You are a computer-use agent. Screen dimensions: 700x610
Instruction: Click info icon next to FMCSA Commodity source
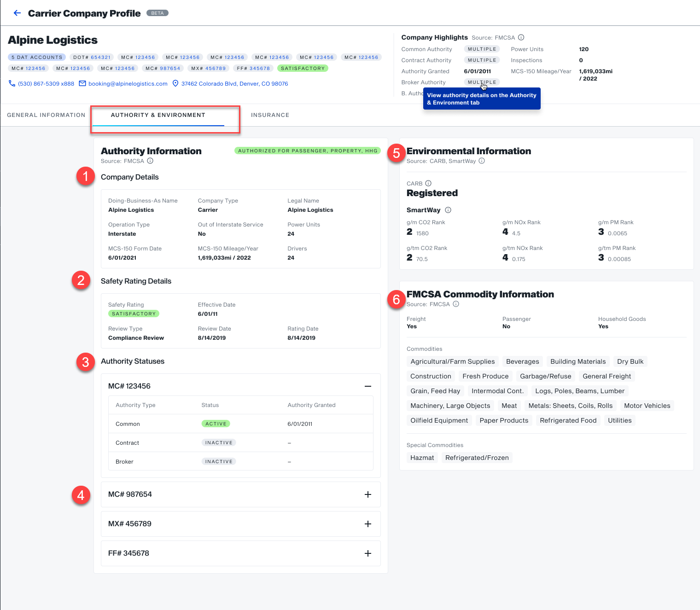456,304
